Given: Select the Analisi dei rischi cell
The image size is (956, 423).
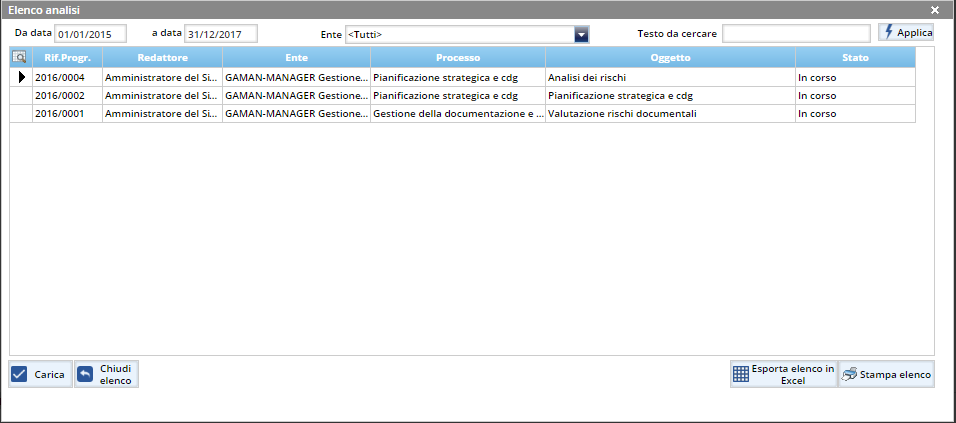Looking at the screenshot, I should pos(587,77).
